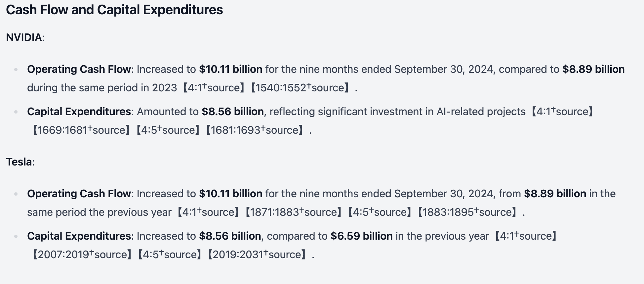644x284 pixels.
Task: Click the NVIDIA section label
Action: point(24,37)
